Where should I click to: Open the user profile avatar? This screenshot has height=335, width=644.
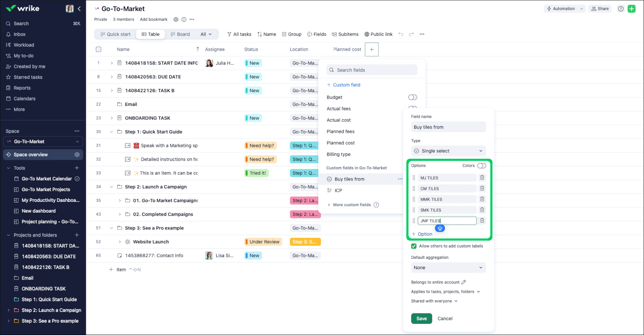tap(70, 9)
